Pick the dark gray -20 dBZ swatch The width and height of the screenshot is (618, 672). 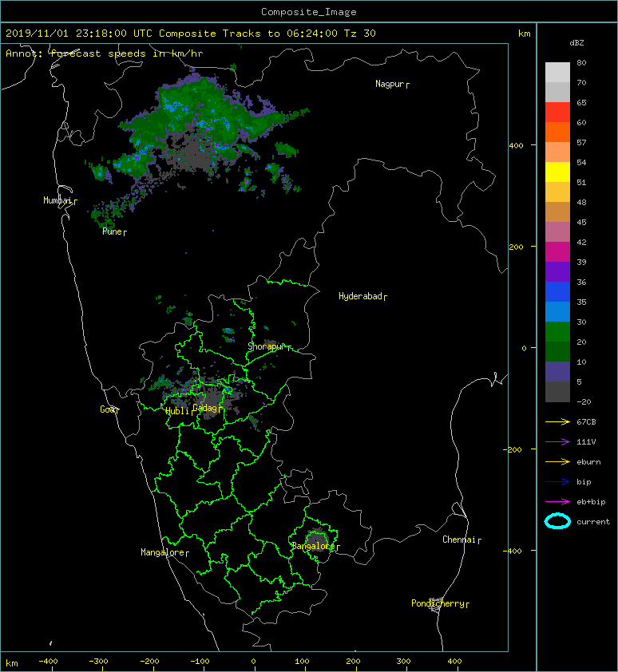pyautogui.click(x=557, y=392)
